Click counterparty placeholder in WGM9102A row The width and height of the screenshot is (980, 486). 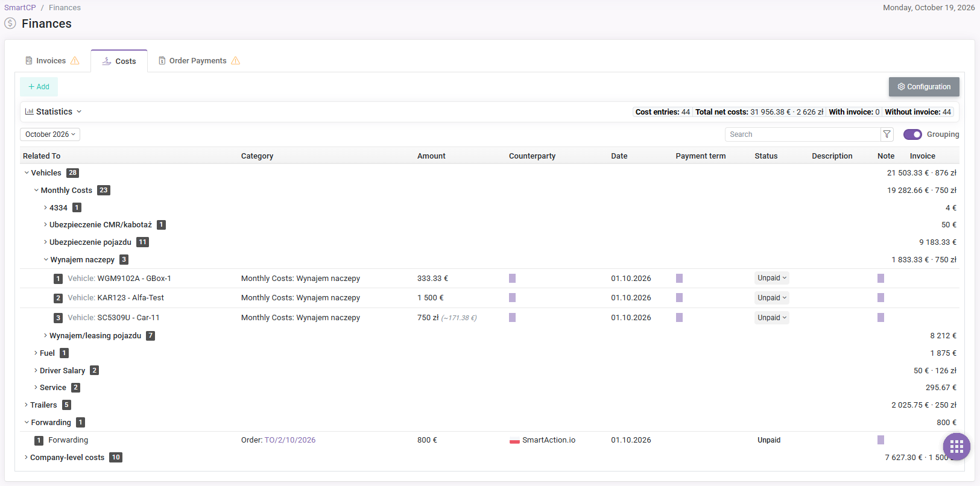click(x=512, y=279)
